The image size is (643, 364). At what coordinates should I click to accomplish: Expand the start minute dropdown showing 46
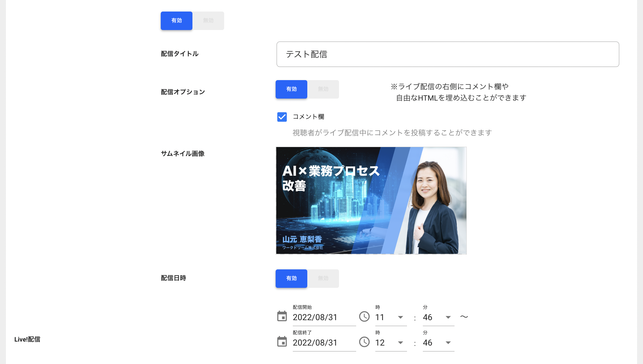click(x=439, y=317)
